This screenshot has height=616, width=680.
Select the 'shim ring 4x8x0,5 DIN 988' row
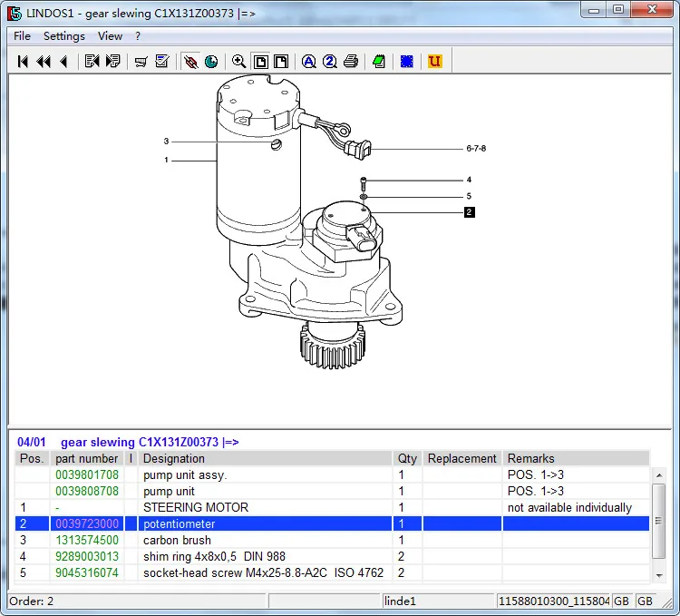click(332, 556)
